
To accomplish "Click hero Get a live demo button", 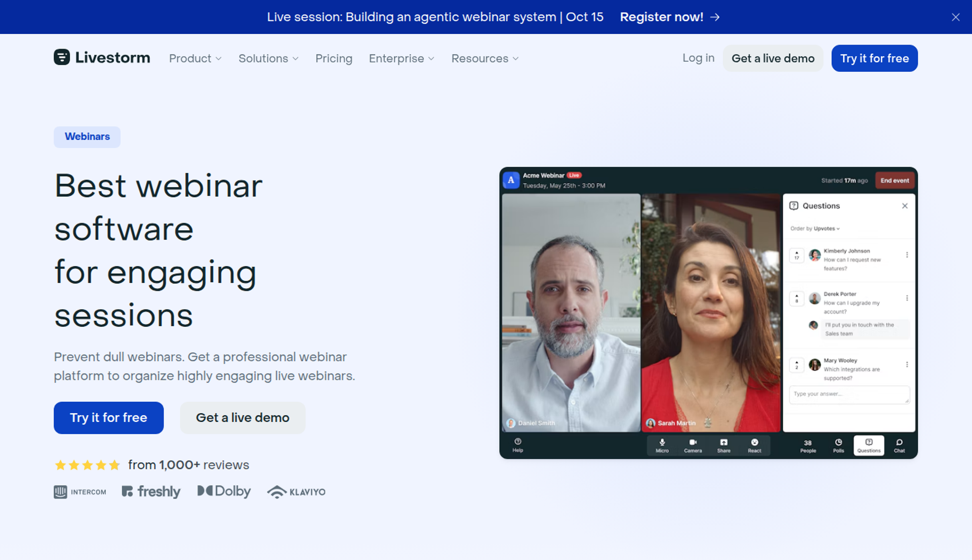I will pos(242,418).
